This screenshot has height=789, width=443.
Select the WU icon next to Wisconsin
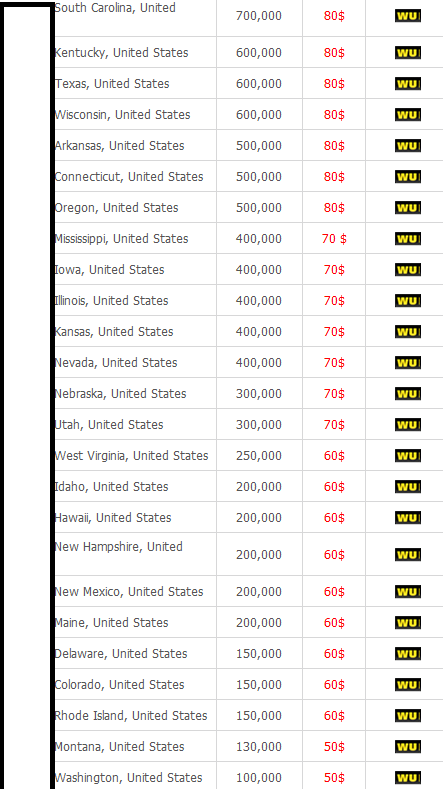(408, 115)
